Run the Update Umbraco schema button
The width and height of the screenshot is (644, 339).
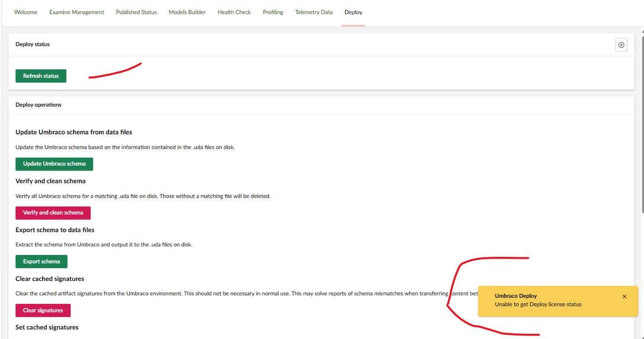coord(55,164)
